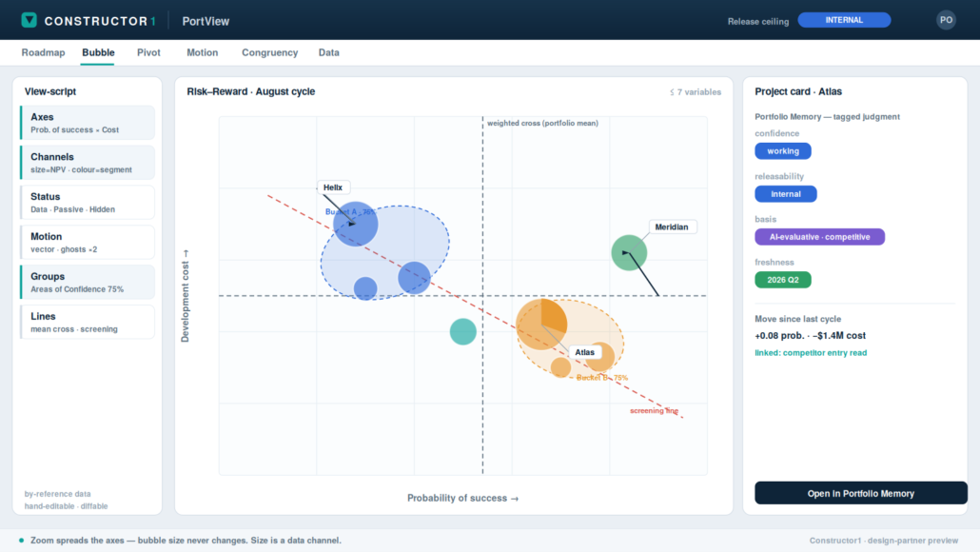Click the Meridian bubble label
Screen dimensions: 980x552
672,227
